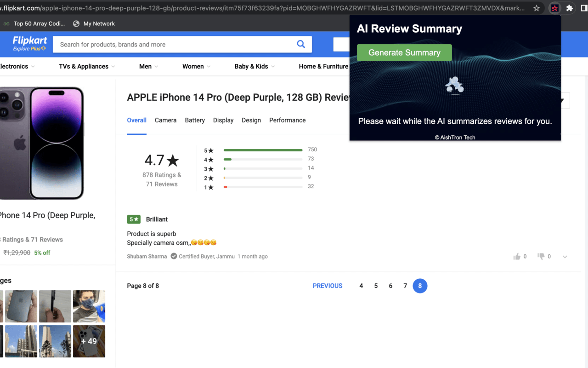Click the AishTron Tech copyright text
The image size is (588, 368).
[455, 137]
